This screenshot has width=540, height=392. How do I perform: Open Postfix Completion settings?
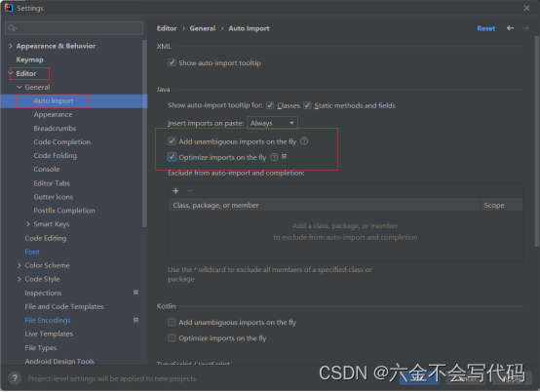click(64, 211)
